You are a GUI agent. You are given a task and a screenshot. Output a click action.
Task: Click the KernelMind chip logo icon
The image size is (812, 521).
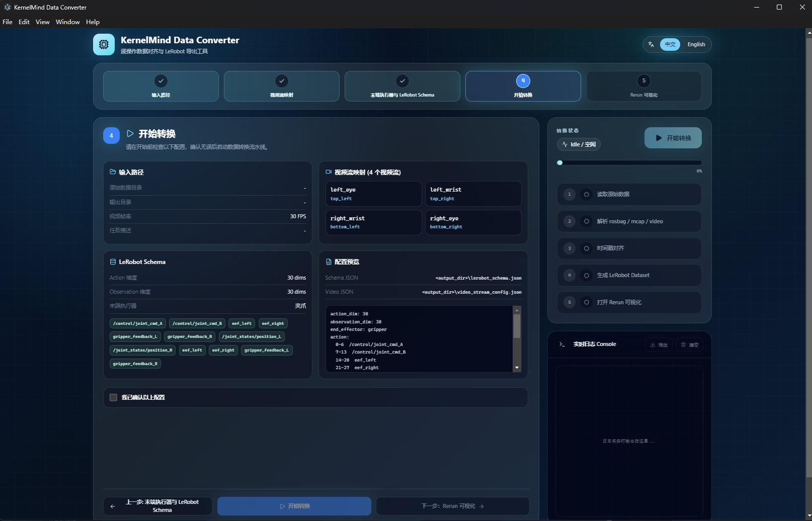pyautogui.click(x=104, y=44)
